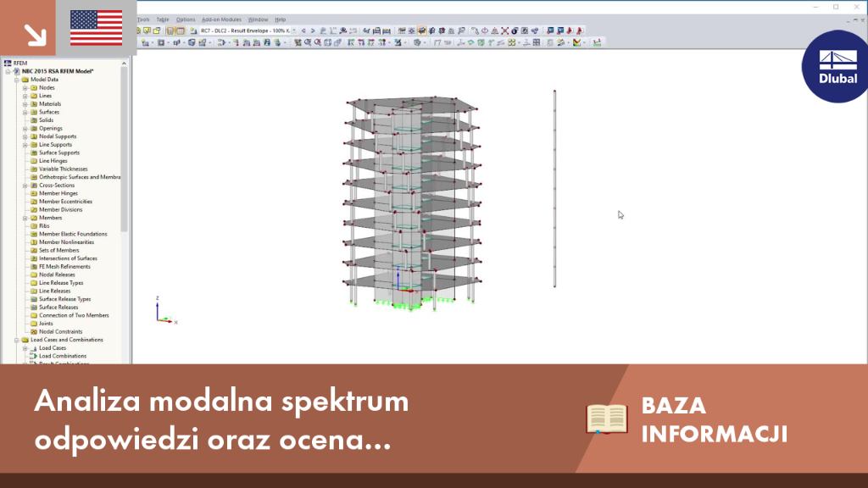
Task: Open the Add-on Modules menu
Action: coord(221,19)
